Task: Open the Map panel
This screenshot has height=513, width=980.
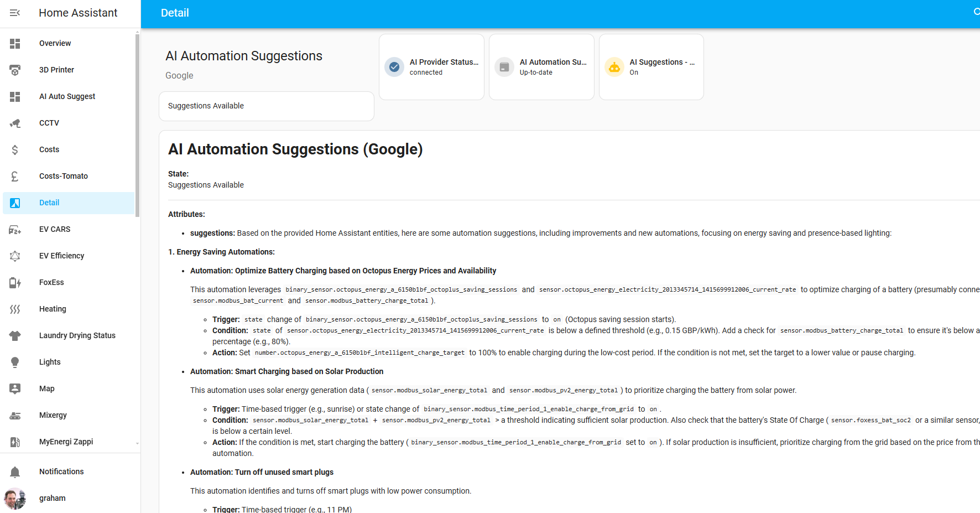Action: pyautogui.click(x=47, y=388)
